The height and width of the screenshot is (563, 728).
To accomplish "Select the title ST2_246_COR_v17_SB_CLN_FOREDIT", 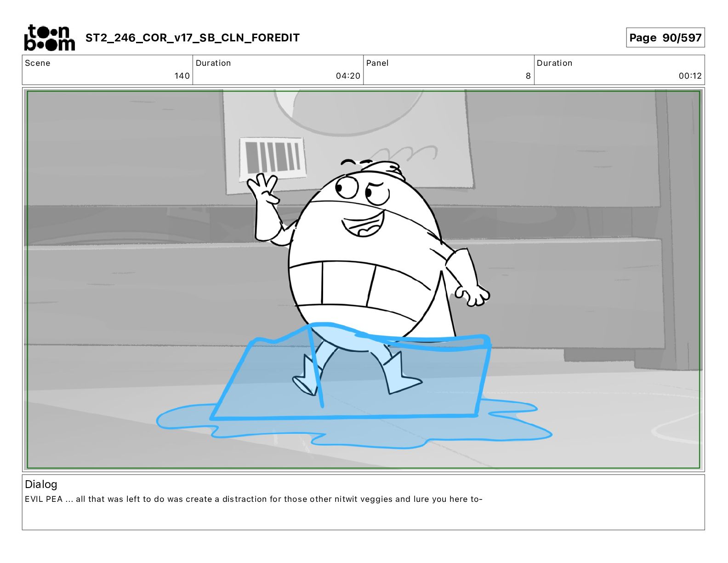I will (x=193, y=38).
